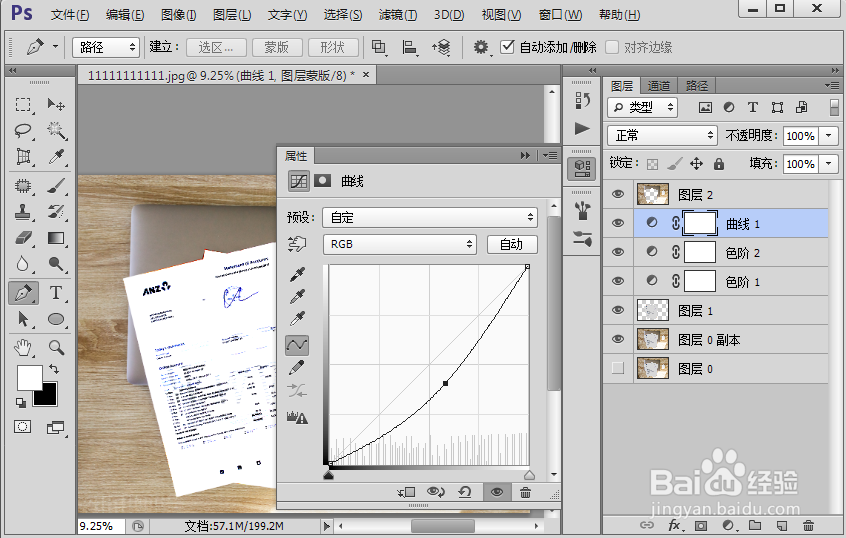The width and height of the screenshot is (846, 538).
Task: Select the Ellipse shape tool
Action: click(x=56, y=319)
